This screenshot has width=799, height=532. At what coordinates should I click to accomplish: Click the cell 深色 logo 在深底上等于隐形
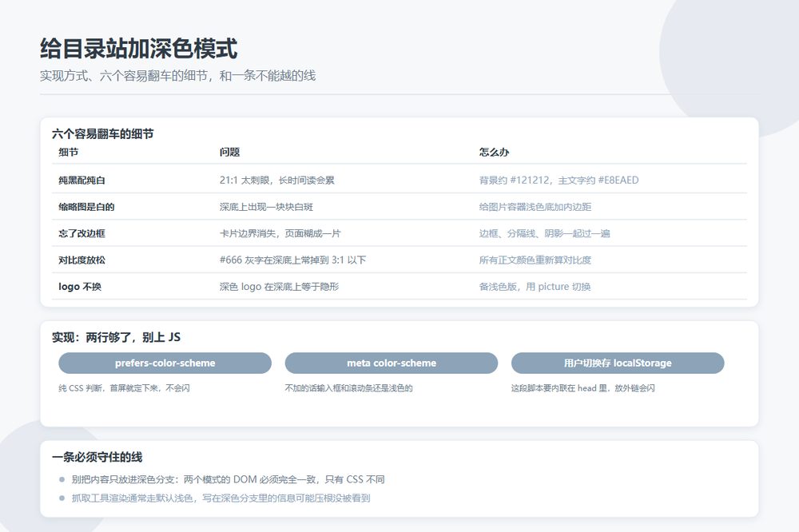(x=279, y=287)
